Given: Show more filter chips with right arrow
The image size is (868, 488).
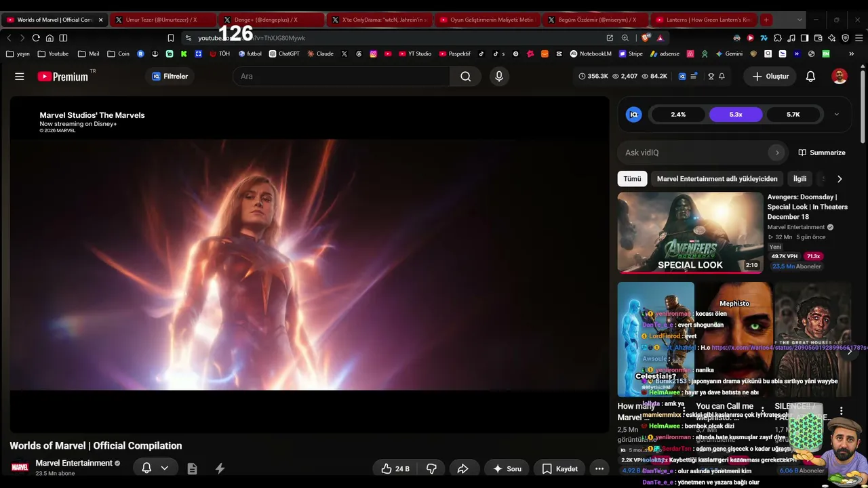Looking at the screenshot, I should tap(840, 179).
